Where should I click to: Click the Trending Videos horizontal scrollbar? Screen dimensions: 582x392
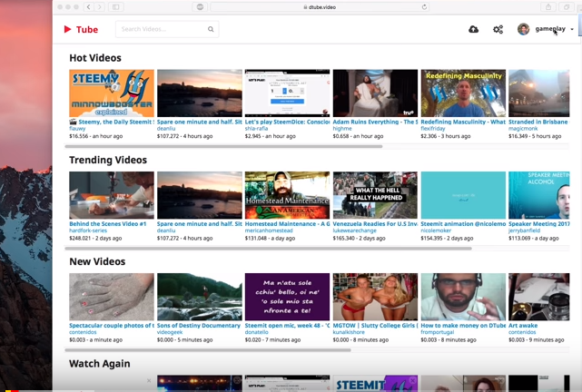(269, 249)
